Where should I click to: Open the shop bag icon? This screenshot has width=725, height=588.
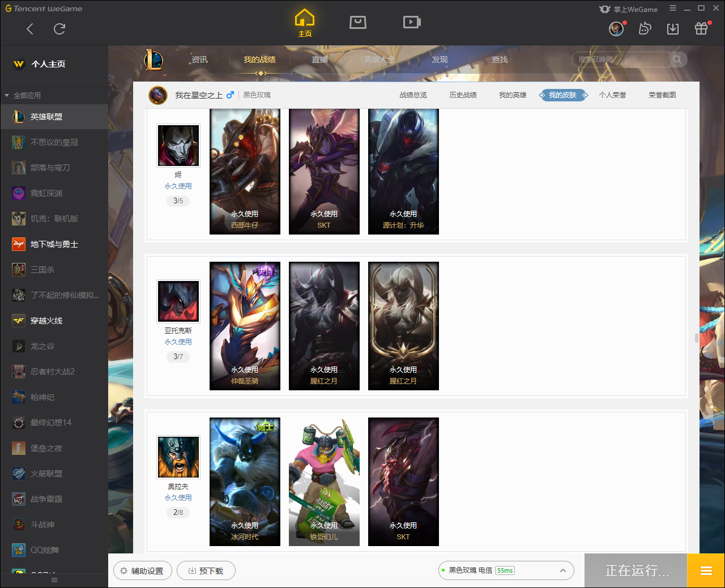point(358,22)
